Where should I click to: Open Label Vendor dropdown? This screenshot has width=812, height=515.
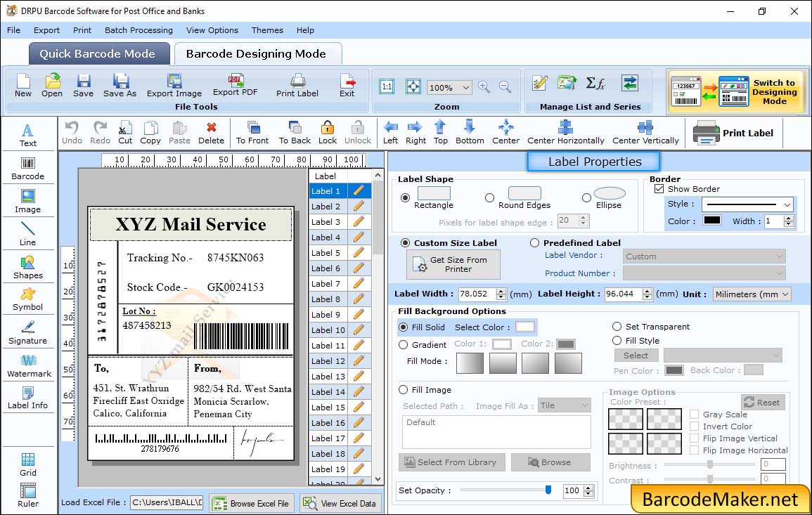point(704,256)
